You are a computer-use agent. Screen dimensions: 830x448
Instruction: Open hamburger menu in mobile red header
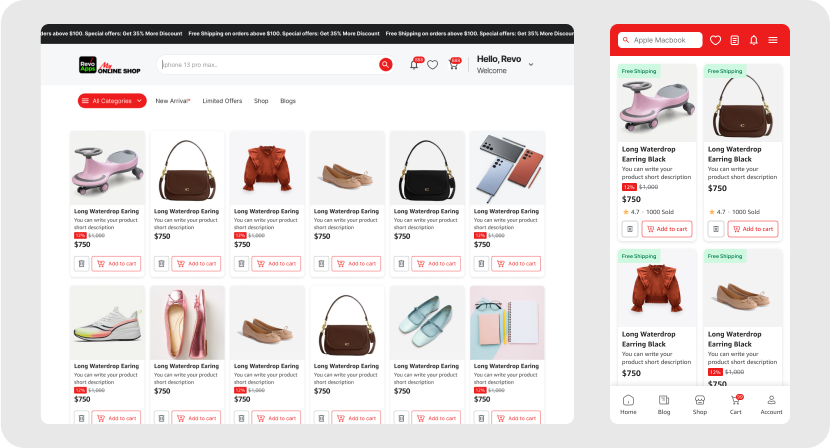tap(773, 40)
